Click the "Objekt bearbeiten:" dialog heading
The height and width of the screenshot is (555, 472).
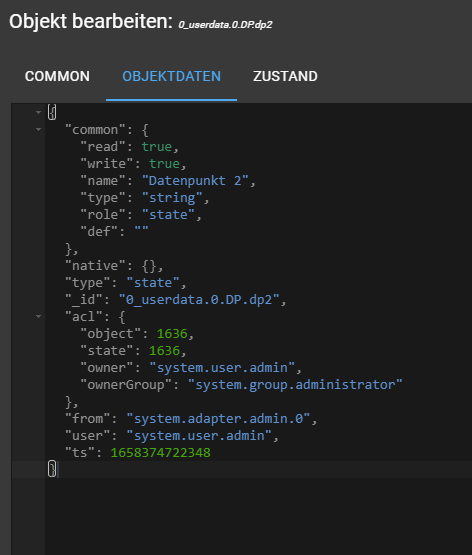pyautogui.click(x=91, y=21)
